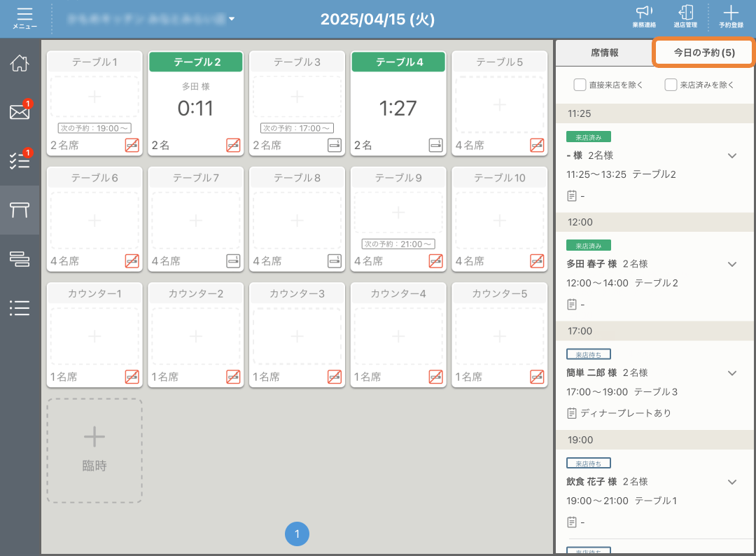Check the 来店済みを除く checkbox
756x556 pixels.
tap(671, 85)
